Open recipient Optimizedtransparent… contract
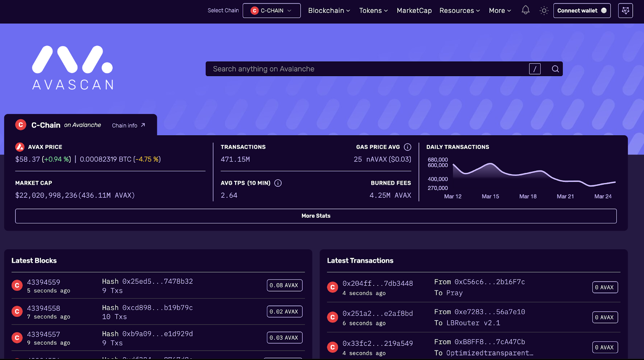This screenshot has width=644, height=360. tap(490, 353)
